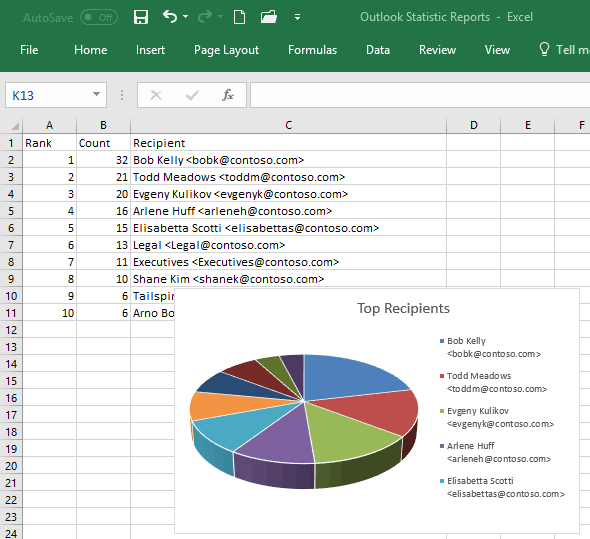This screenshot has width=590, height=539.
Task: Select the red Todd Meadows pie slice
Action: pyautogui.click(x=376, y=412)
